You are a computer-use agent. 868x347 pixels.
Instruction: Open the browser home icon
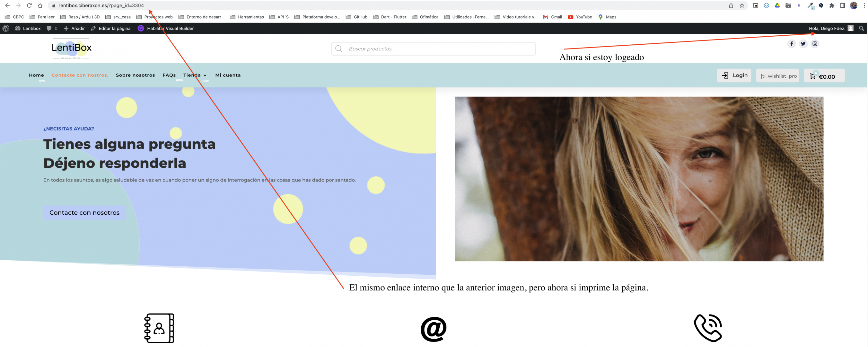click(x=40, y=5)
